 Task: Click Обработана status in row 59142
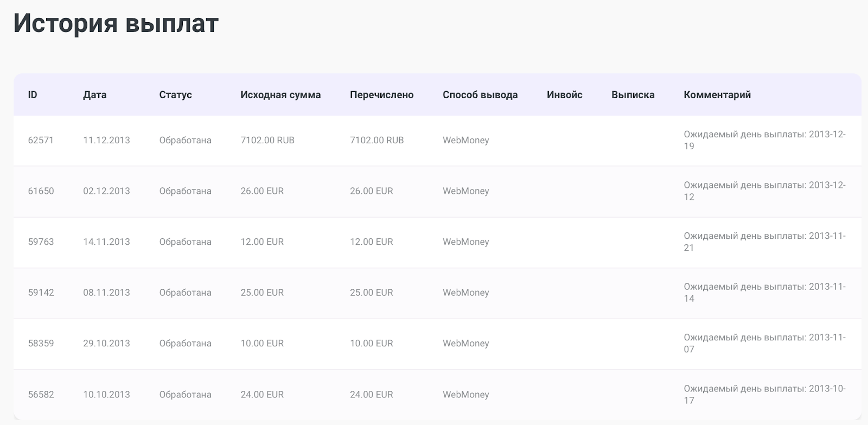coord(185,293)
